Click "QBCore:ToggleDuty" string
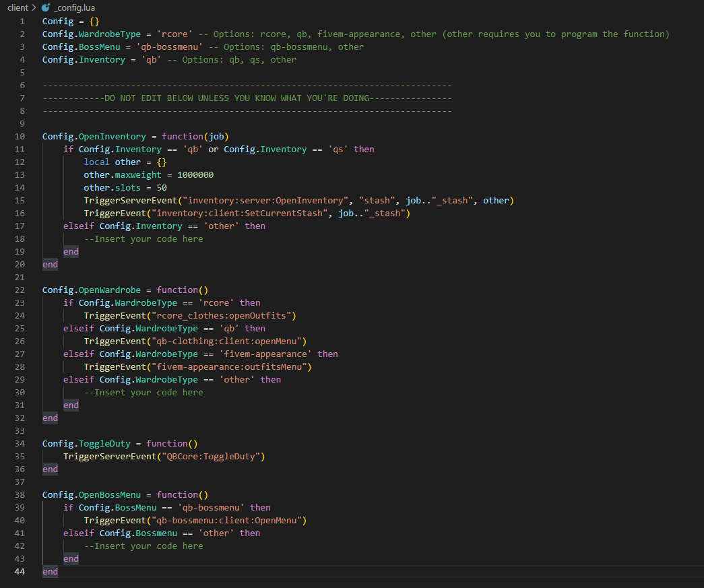The height and width of the screenshot is (588, 704). (x=211, y=457)
